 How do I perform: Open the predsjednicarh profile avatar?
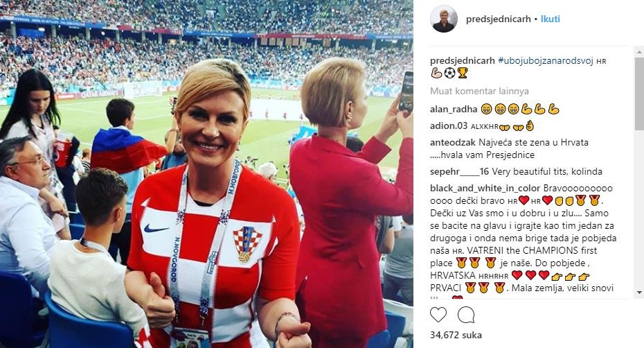coord(444,19)
